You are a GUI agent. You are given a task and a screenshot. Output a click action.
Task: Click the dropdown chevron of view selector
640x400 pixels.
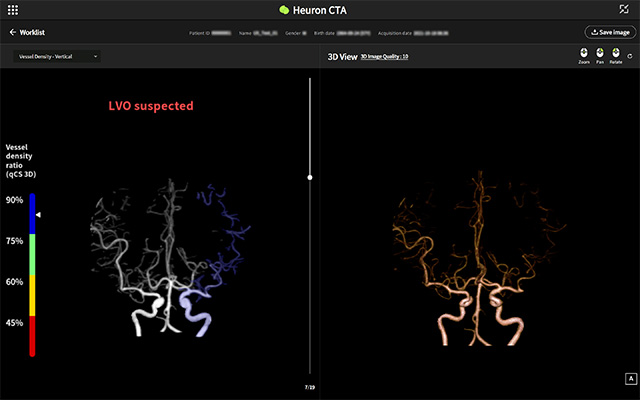coord(95,56)
